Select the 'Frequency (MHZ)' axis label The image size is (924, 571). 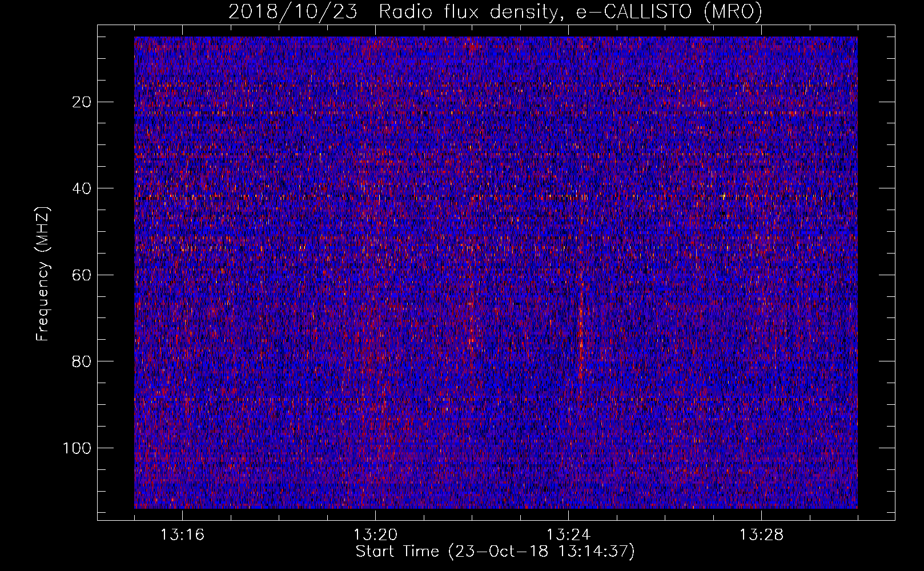pyautogui.click(x=43, y=274)
